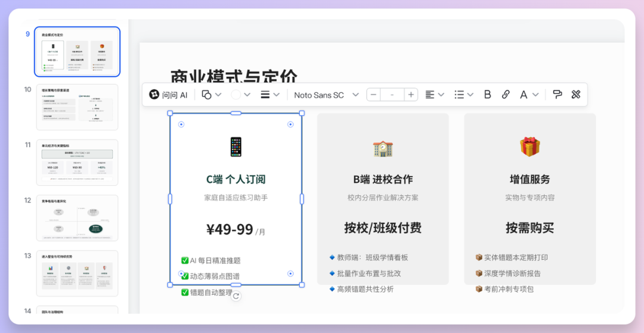Viewport: 644px width, 333px height.
Task: Click the bullet 考前冲刺专项包
Action: (x=504, y=289)
